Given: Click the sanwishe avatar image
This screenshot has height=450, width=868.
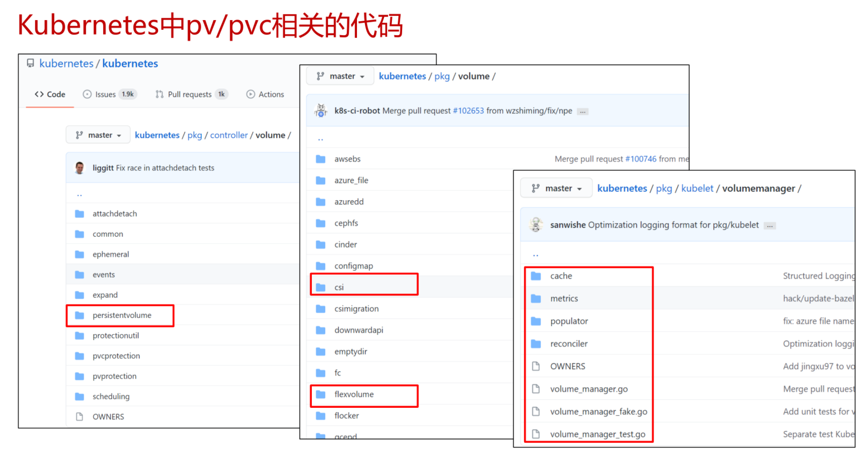Looking at the screenshot, I should coord(536,225).
